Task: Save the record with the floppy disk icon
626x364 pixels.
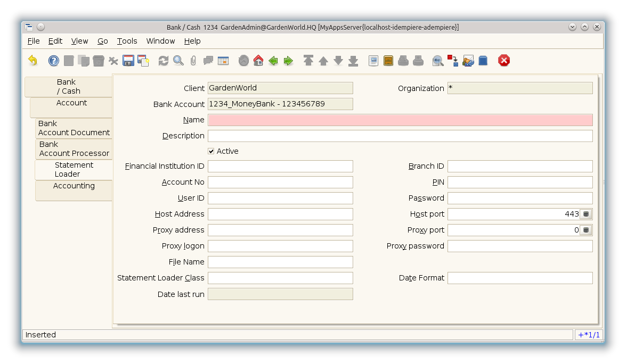Action: (128, 61)
